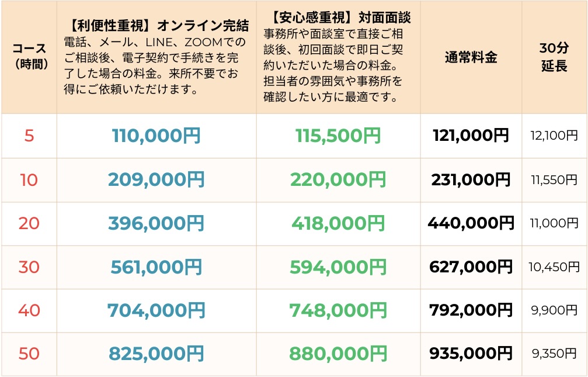
Task: Select the 50-hour course number
Action: (29, 354)
